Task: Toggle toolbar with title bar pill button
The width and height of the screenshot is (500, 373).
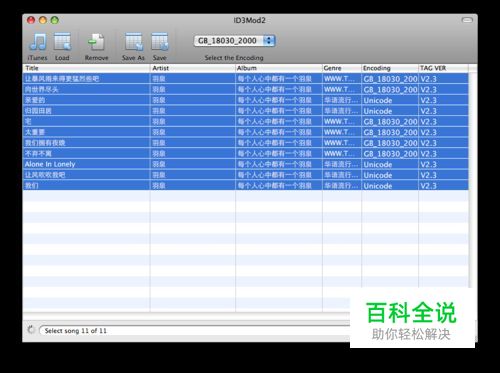Action: coord(467,20)
